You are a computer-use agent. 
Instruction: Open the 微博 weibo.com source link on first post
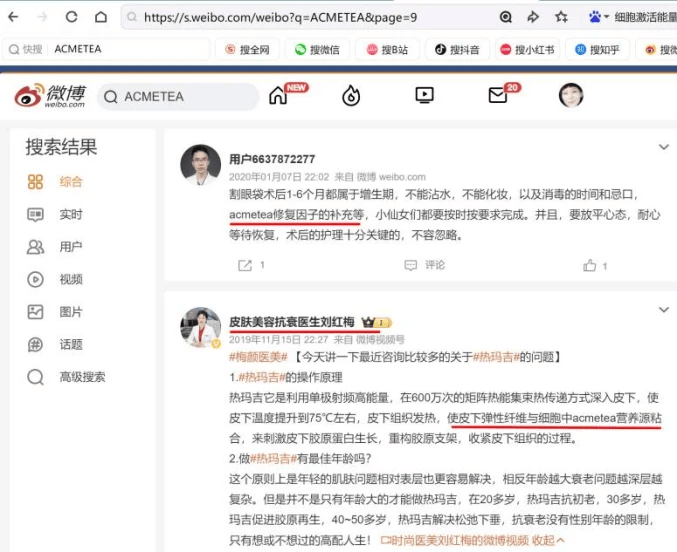click(x=391, y=177)
